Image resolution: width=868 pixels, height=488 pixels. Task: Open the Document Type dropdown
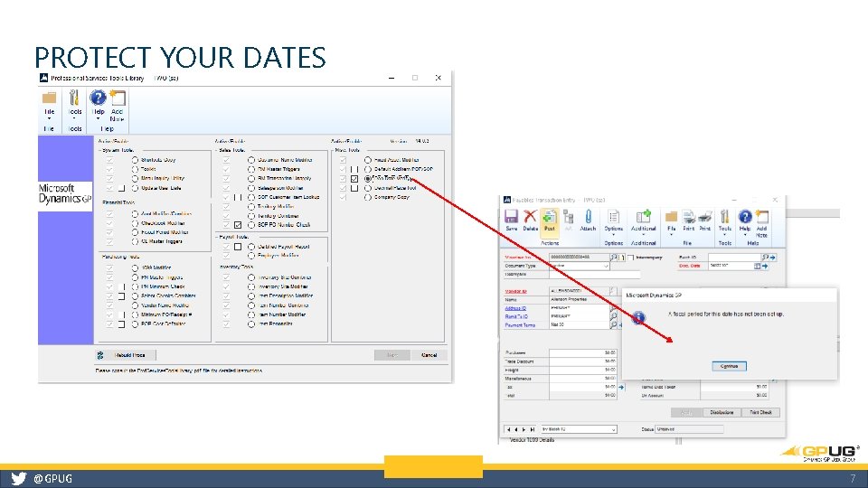tap(606, 266)
